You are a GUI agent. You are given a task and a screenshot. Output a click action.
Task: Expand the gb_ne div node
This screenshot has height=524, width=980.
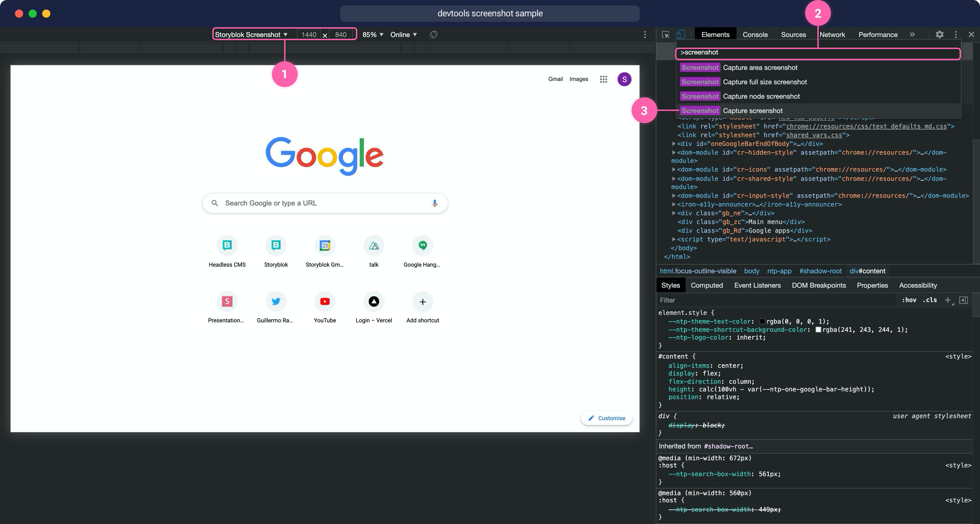point(673,213)
